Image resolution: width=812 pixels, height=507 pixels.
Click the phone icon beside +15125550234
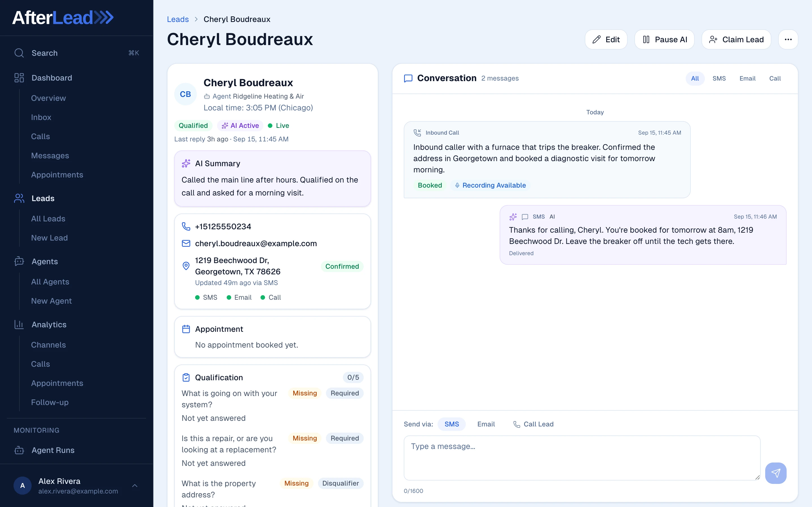(x=186, y=226)
